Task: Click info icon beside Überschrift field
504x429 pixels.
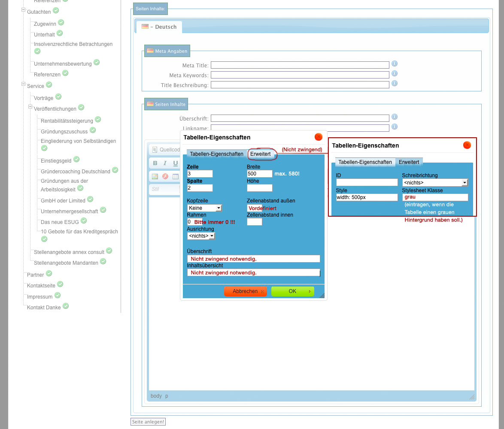Action: coord(395,117)
